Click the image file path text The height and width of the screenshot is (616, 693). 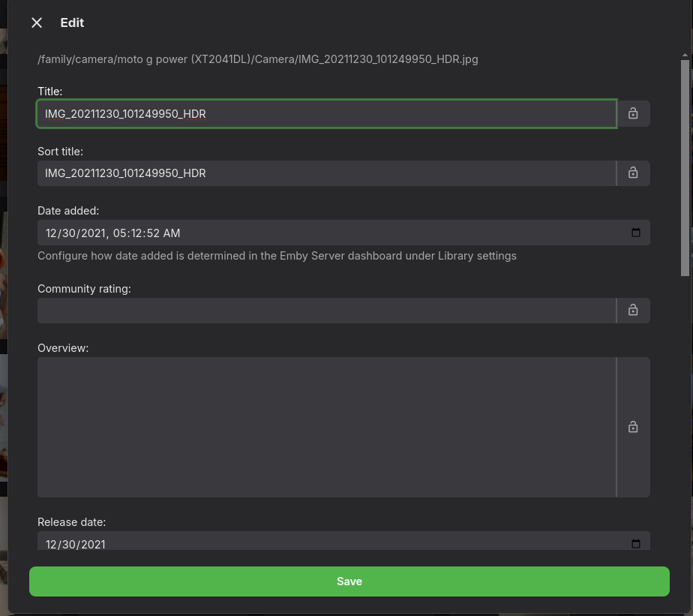[258, 59]
